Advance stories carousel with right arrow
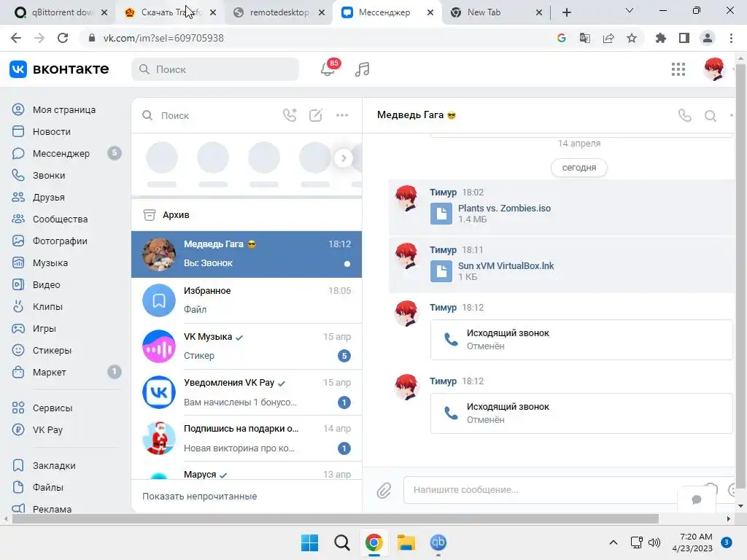747x560 pixels. (x=344, y=158)
